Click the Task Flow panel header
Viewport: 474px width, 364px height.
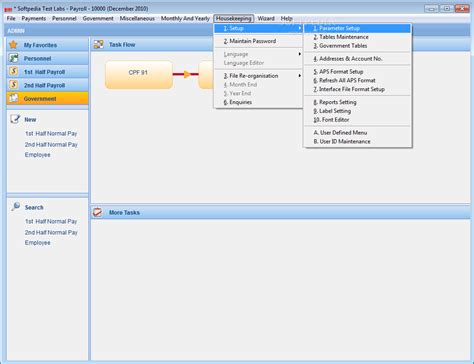tap(280, 44)
